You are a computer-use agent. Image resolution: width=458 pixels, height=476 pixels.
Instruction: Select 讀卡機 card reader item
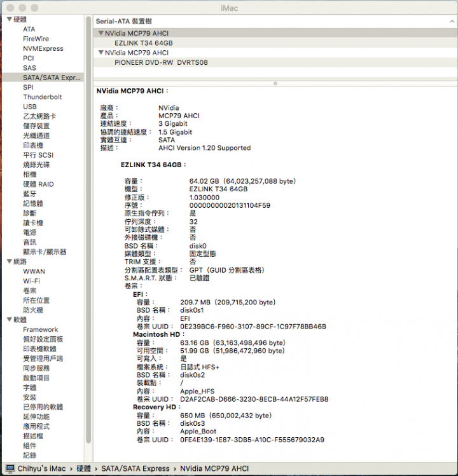tap(33, 223)
